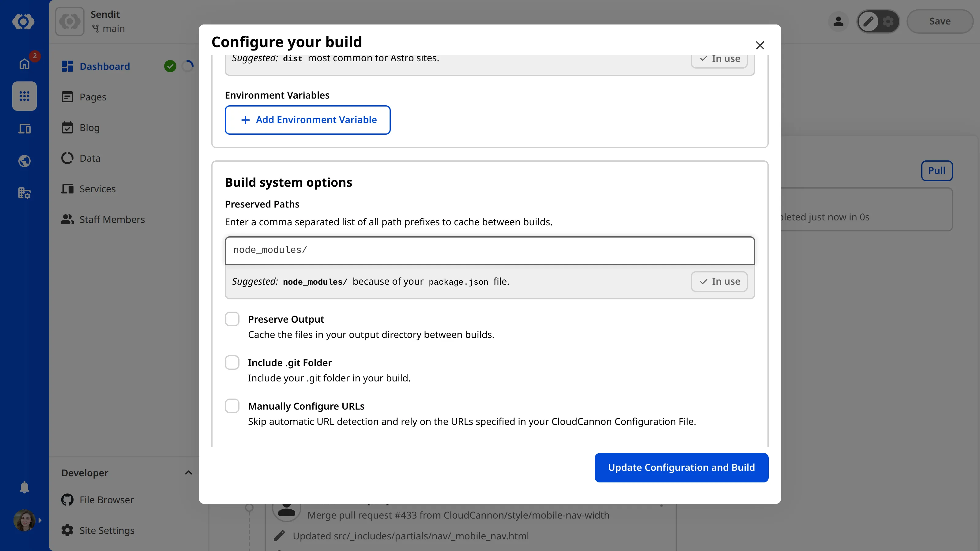980x551 pixels.
Task: Open the home icon with notification badge
Action: 24,63
